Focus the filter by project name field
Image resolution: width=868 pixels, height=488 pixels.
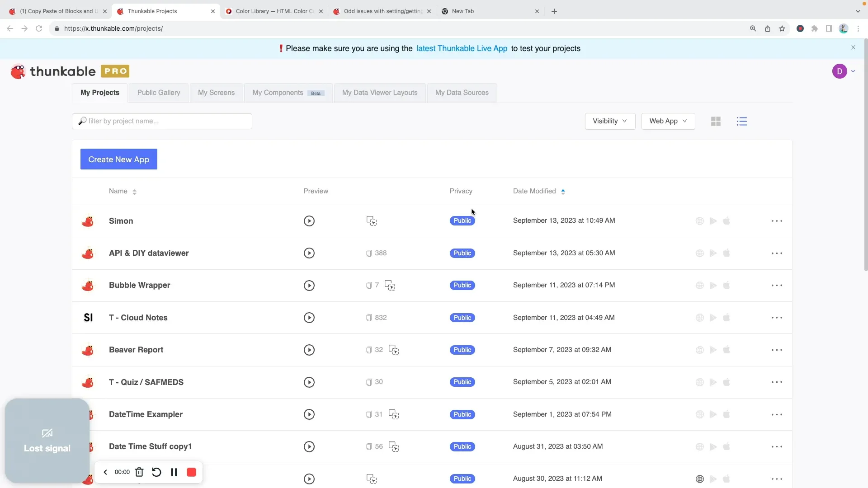(x=162, y=121)
